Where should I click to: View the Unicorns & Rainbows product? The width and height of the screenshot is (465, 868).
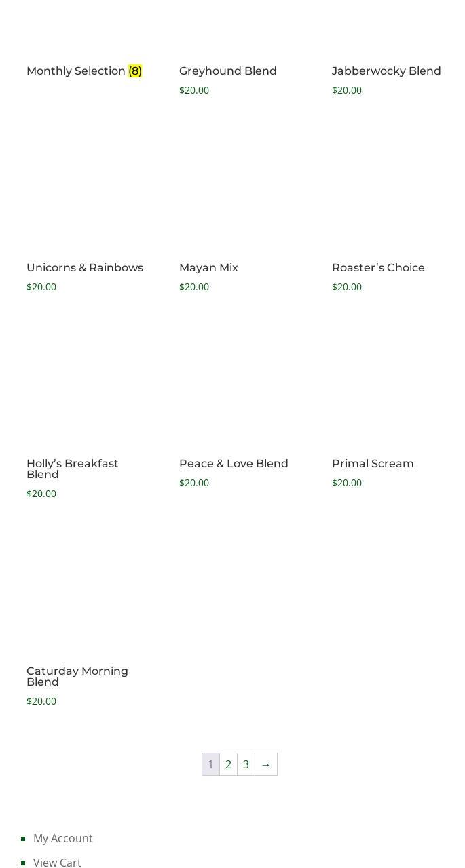click(85, 268)
